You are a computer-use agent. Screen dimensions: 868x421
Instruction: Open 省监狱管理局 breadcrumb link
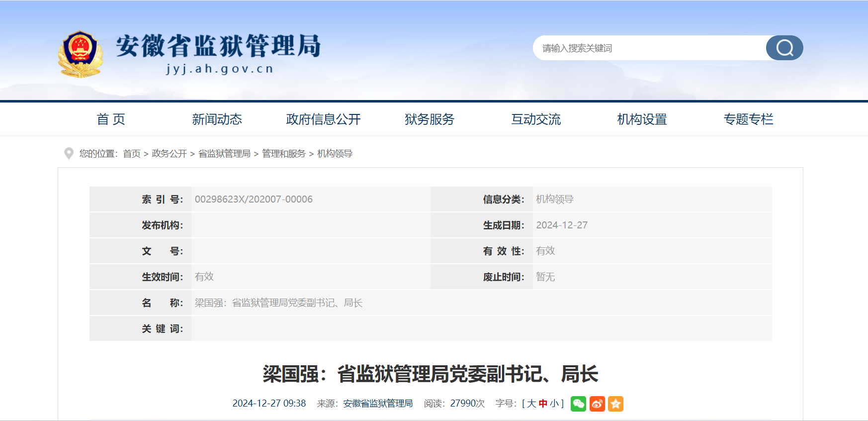(224, 154)
